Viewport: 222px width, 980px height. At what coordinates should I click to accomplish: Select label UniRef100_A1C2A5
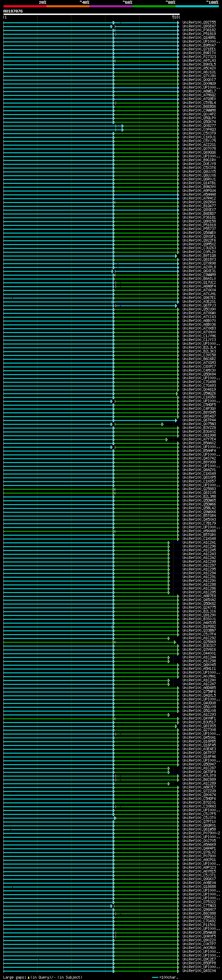pyautogui.click(x=199, y=550)
